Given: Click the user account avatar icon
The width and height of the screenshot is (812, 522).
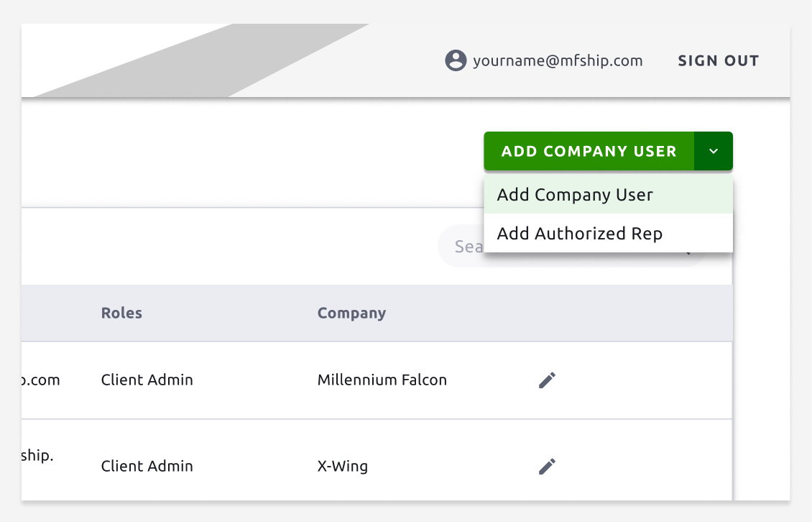Looking at the screenshot, I should pyautogui.click(x=456, y=60).
